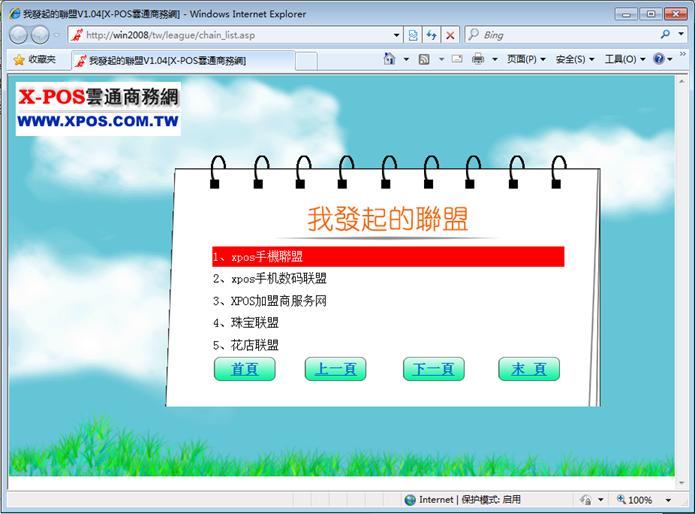Expand the address bar history dropdown
Viewport: 695px width, 514px height.
click(397, 34)
